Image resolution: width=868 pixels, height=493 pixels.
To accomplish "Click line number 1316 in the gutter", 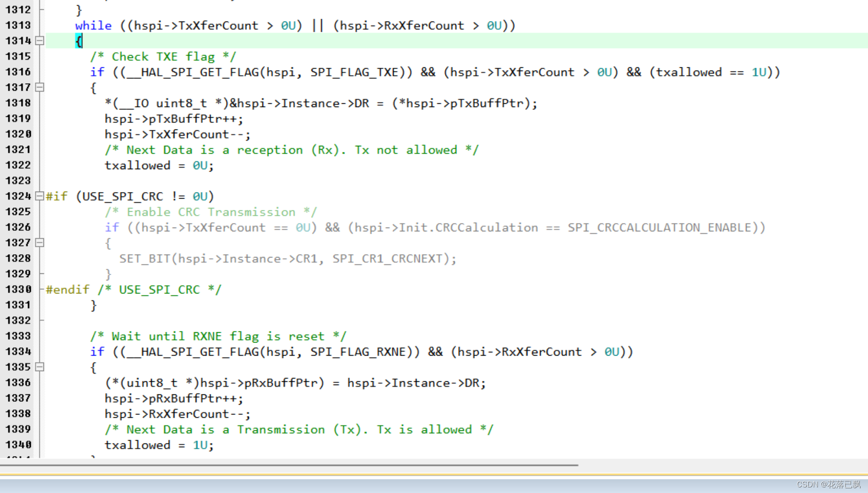I will (x=18, y=72).
